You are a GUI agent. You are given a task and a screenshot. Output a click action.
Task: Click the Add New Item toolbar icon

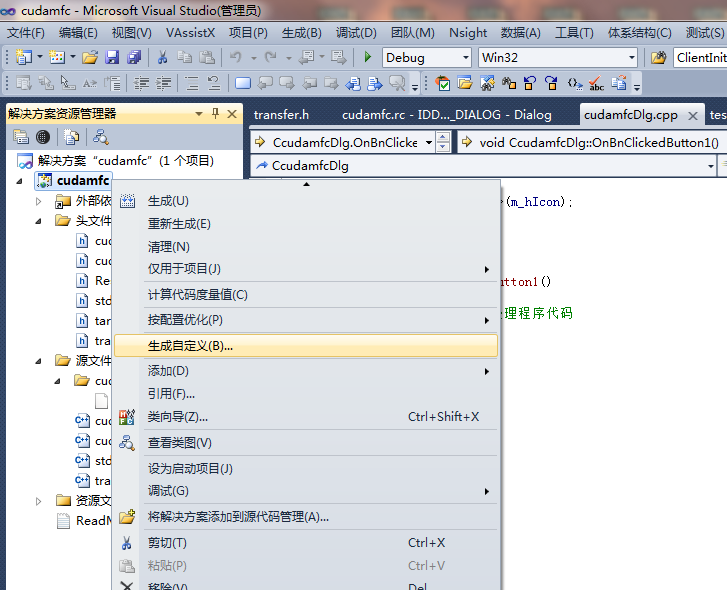[x=57, y=57]
